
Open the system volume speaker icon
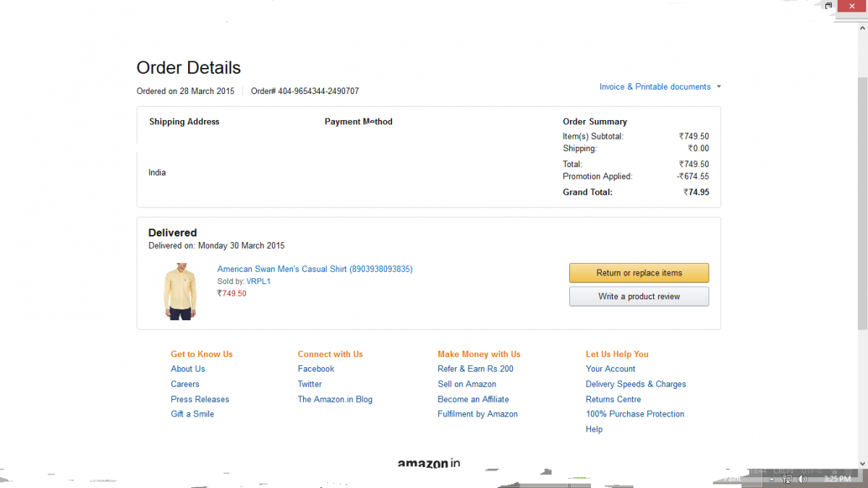pos(803,479)
